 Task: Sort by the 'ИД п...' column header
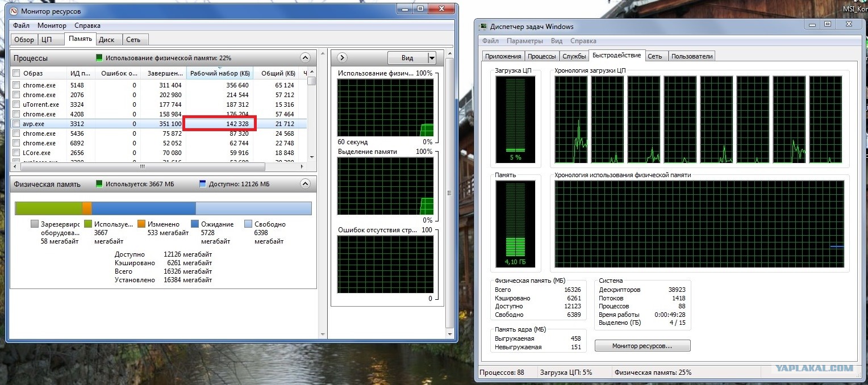point(80,73)
